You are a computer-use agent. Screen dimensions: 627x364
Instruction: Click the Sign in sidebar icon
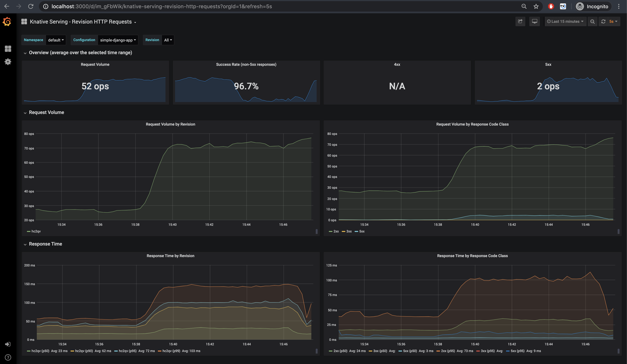coord(8,344)
